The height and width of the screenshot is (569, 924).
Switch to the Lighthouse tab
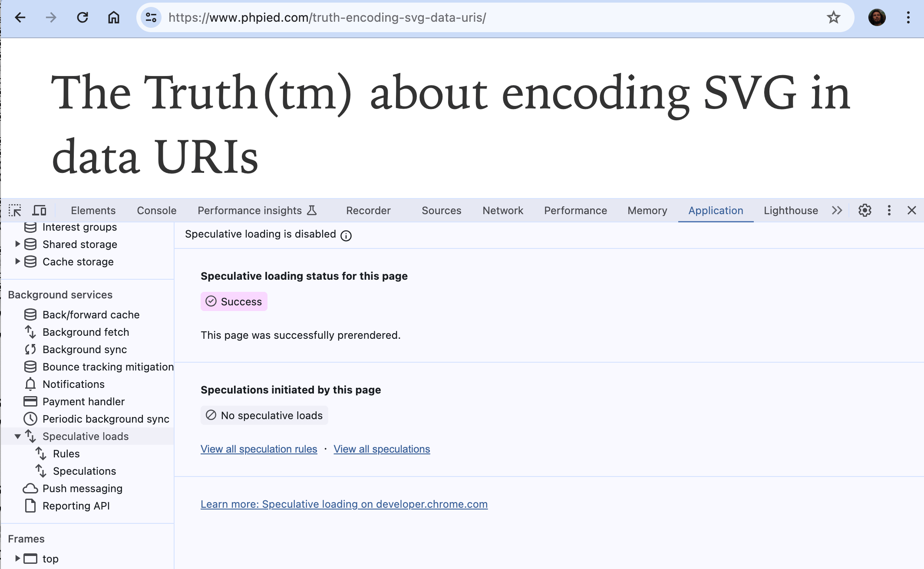point(791,211)
